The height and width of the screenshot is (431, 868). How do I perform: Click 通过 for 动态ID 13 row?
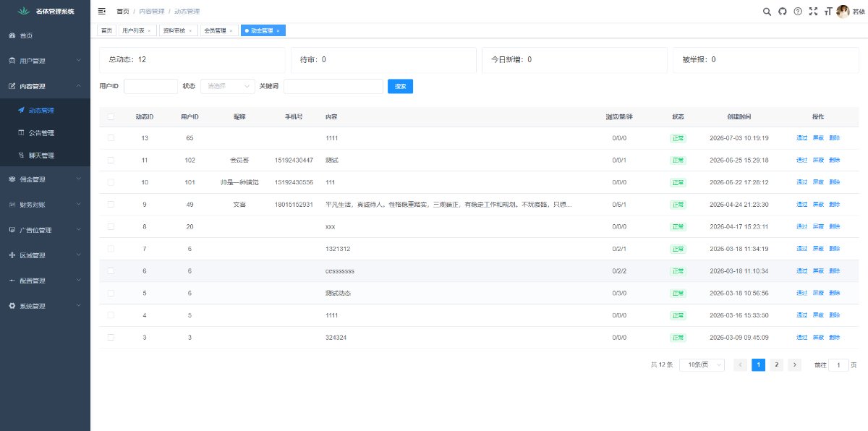(801, 138)
